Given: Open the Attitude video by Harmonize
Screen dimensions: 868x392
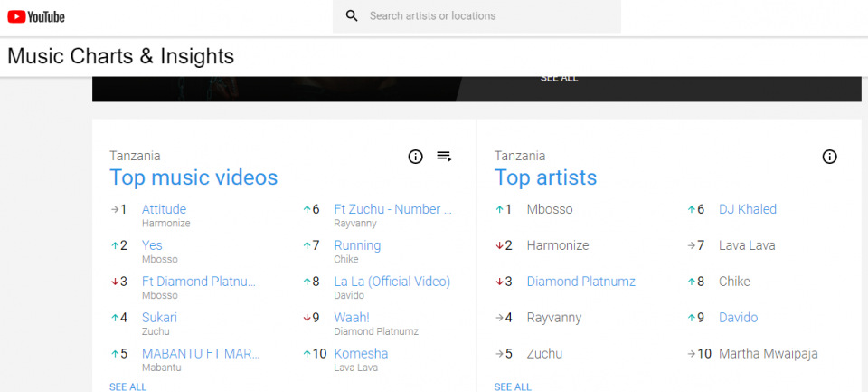Looking at the screenshot, I should [164, 209].
